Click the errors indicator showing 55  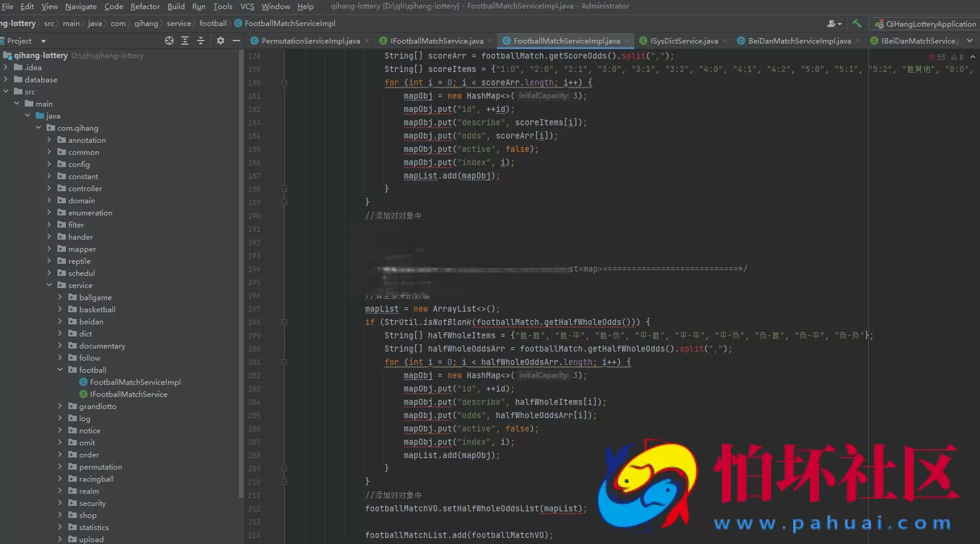(x=937, y=57)
